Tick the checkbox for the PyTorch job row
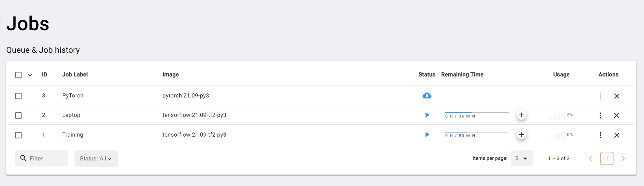Viewport: 644px width, 186px height. point(18,96)
